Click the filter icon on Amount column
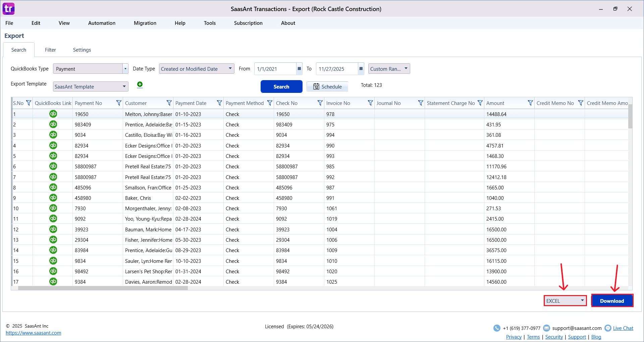Image resolution: width=644 pixels, height=342 pixels. click(x=530, y=103)
